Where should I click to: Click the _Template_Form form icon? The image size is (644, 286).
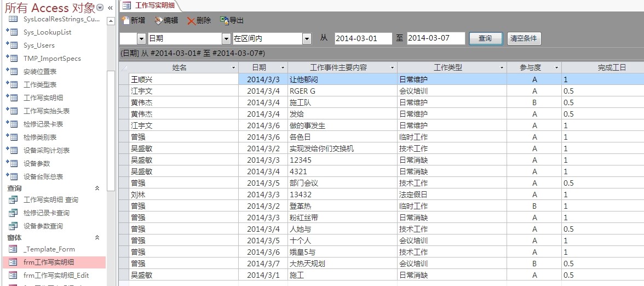tap(13, 249)
